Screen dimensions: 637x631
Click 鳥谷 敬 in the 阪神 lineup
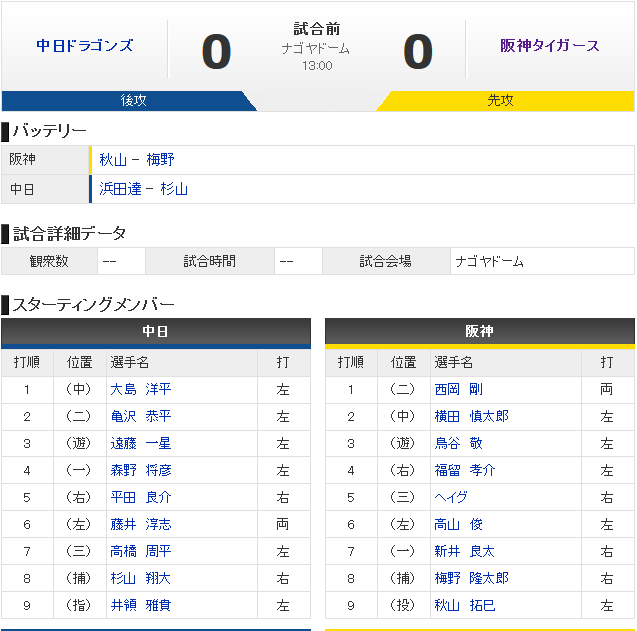(459, 443)
